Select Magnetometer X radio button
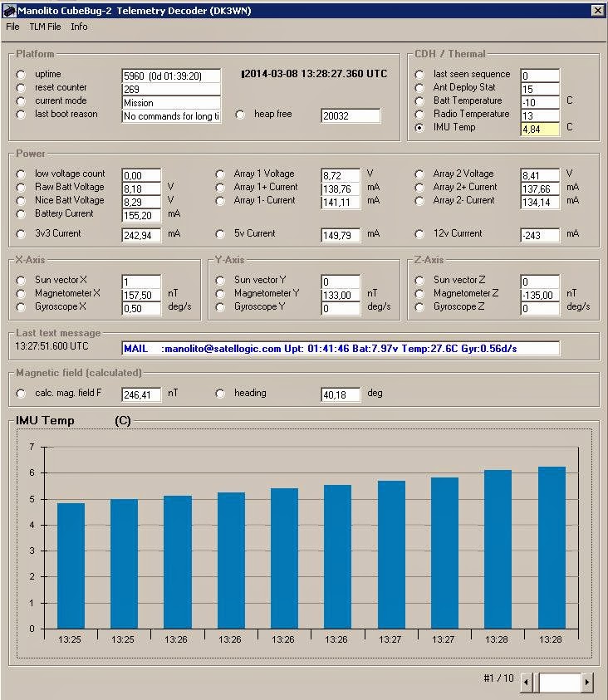The width and height of the screenshot is (608, 700). 21,294
